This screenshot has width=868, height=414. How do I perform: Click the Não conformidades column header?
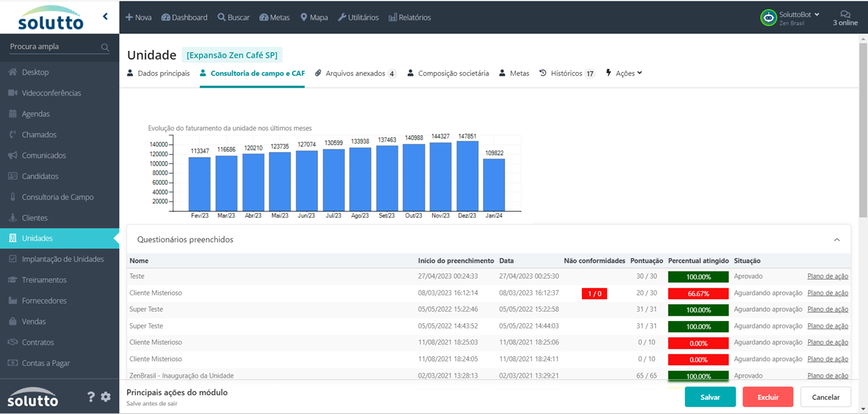click(595, 261)
